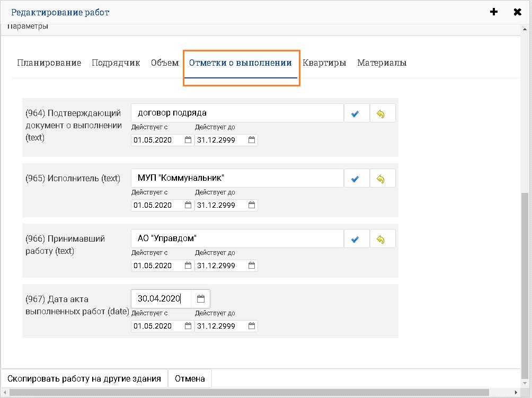The image size is (532, 398).
Task: Confirm the договор подряда value with checkmark
Action: pyautogui.click(x=356, y=113)
